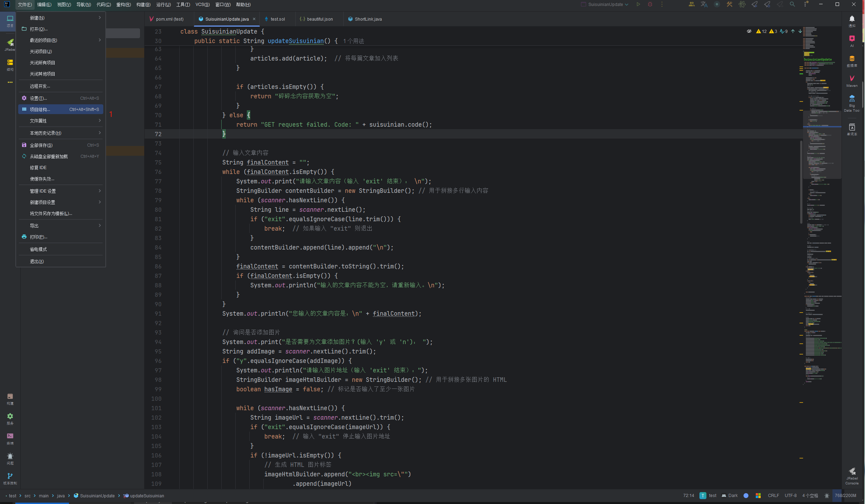Toggle the 省电模式 power save option
The image size is (865, 504).
(x=39, y=249)
